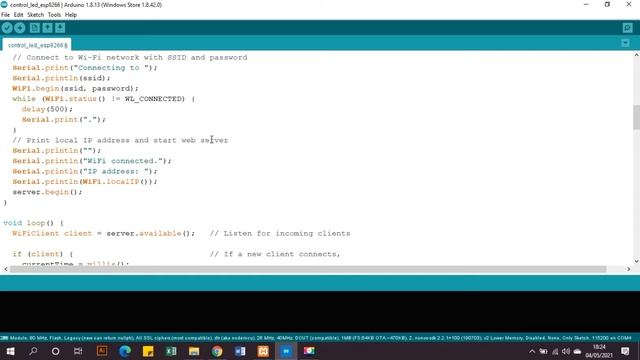This screenshot has height=360, width=640.
Task: Open Task View in taskbar
Action: coord(78,351)
